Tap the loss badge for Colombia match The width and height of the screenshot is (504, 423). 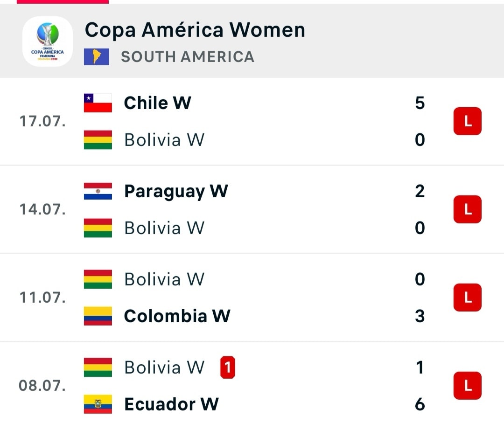click(467, 298)
